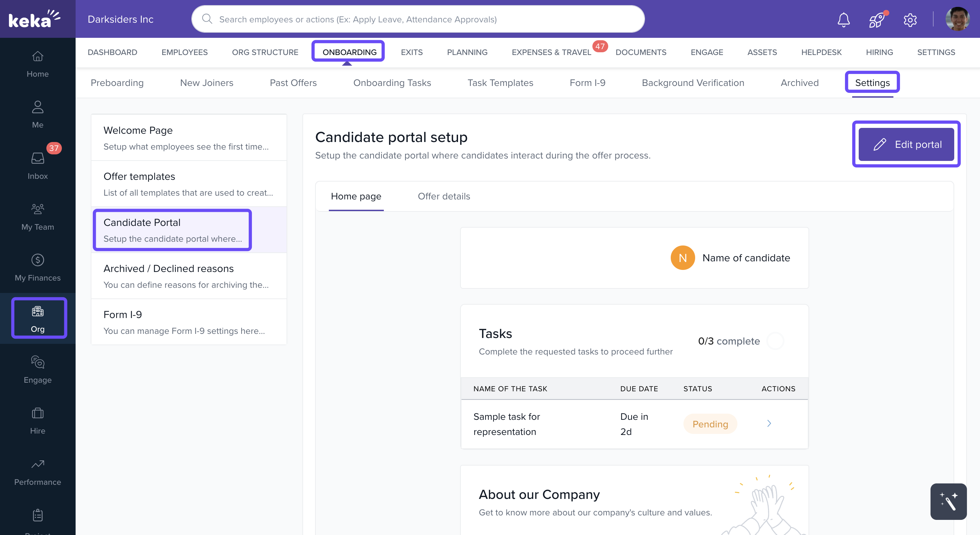The width and height of the screenshot is (980, 535).
Task: Open My Team in the sidebar
Action: click(x=37, y=217)
